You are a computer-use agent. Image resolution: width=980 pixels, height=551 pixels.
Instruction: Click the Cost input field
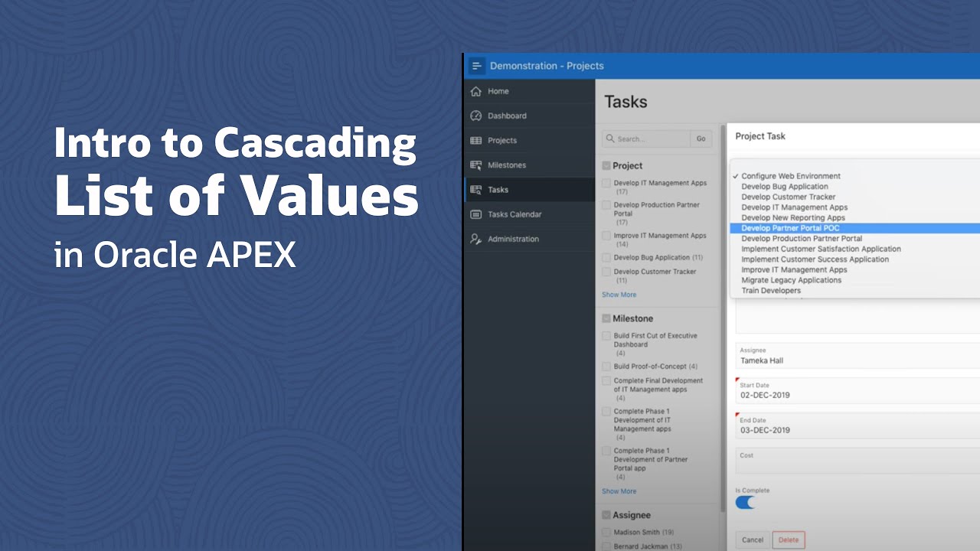click(857, 461)
